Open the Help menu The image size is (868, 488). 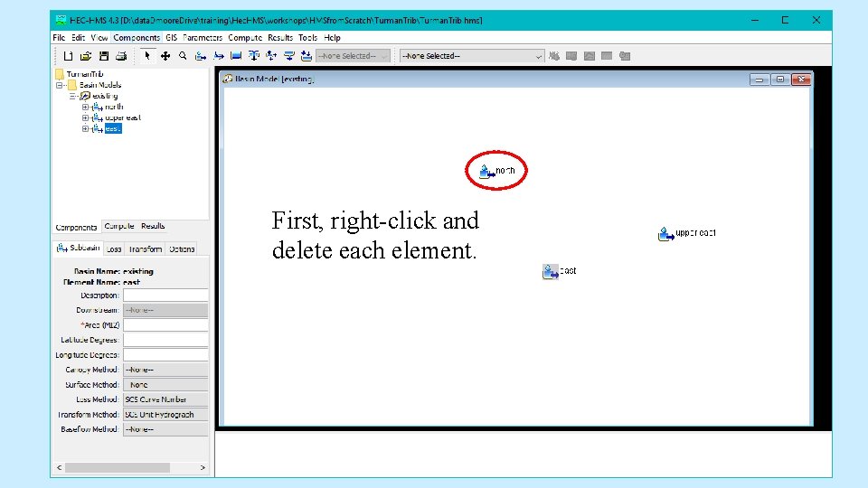[332, 38]
